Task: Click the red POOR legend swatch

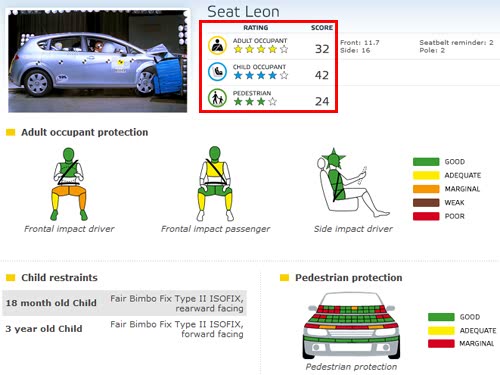Action: [x=426, y=216]
